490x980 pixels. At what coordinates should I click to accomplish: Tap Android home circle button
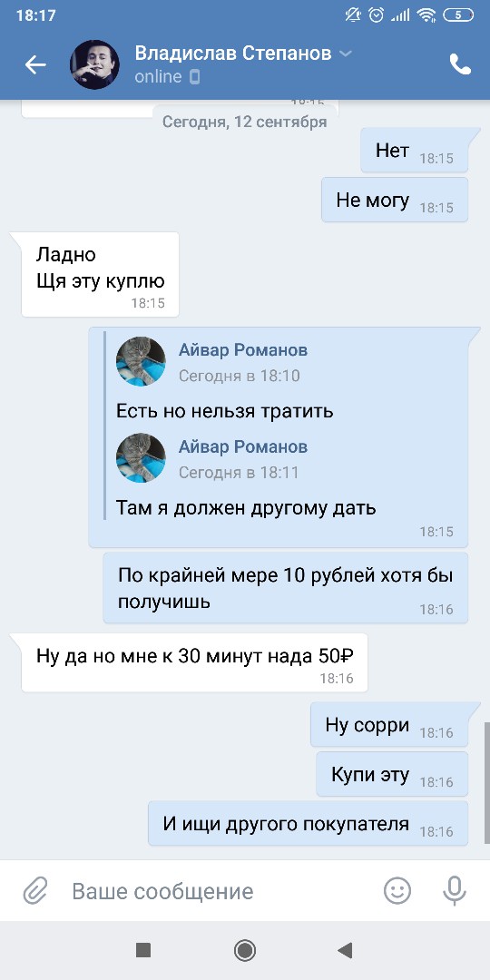pyautogui.click(x=245, y=950)
